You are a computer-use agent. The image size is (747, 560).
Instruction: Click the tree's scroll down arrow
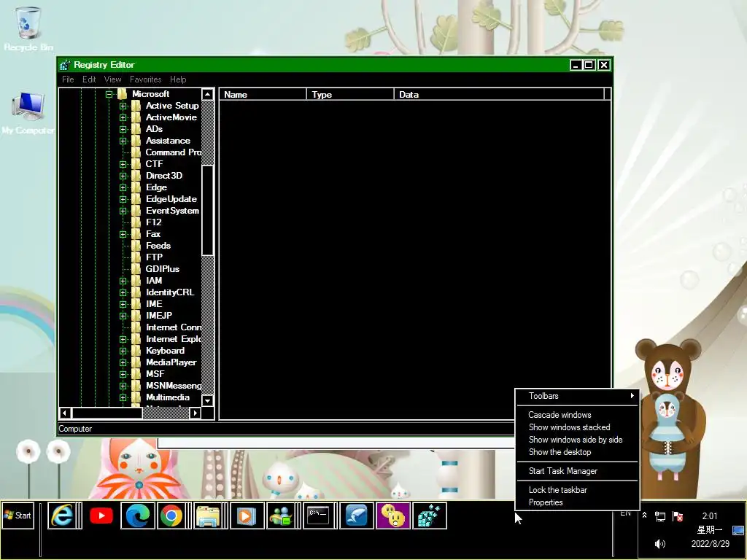[207, 400]
